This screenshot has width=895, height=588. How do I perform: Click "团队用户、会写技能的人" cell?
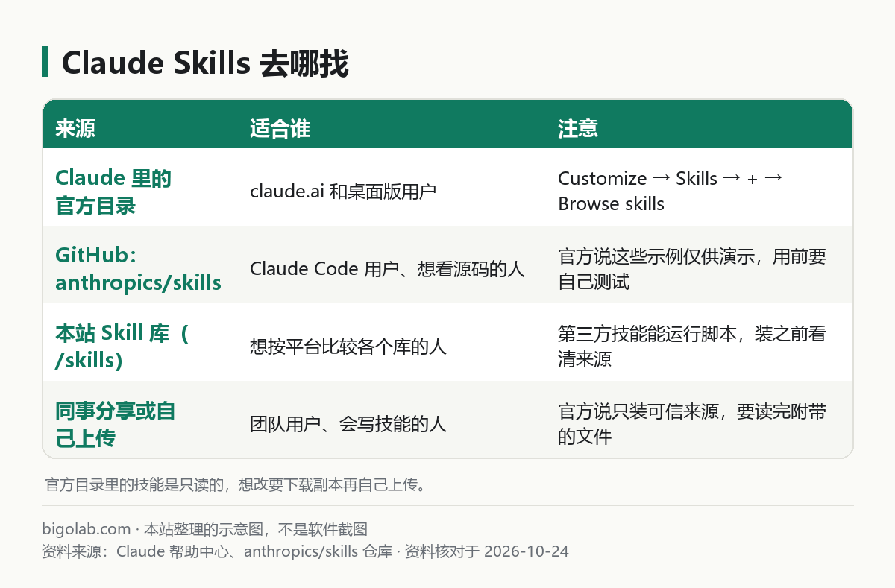click(x=348, y=424)
